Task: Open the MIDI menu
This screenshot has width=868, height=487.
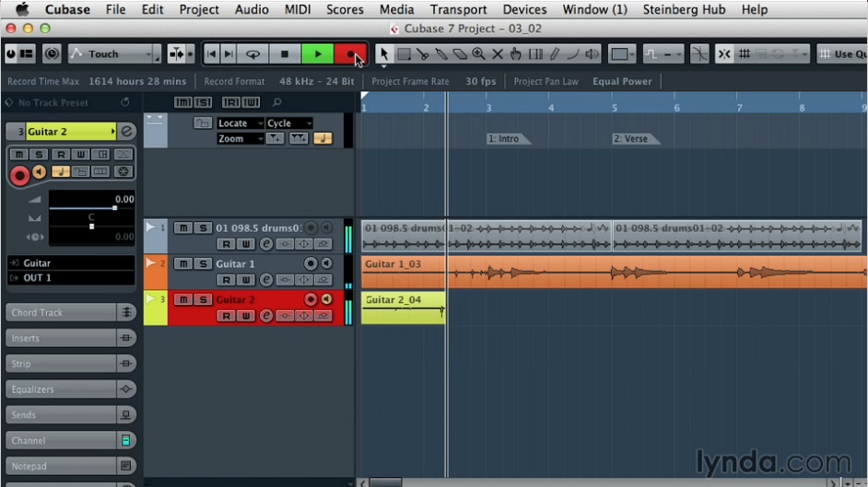Action: pyautogui.click(x=298, y=9)
